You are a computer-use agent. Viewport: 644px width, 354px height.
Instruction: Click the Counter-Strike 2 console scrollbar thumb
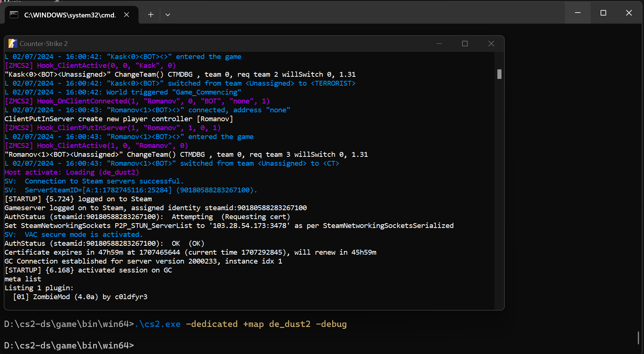(x=499, y=74)
